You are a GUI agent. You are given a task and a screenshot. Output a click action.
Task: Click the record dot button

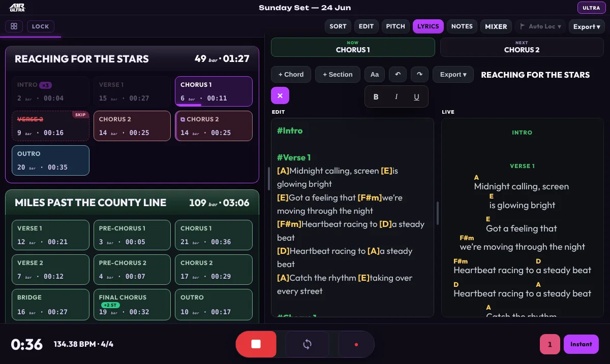point(356,344)
